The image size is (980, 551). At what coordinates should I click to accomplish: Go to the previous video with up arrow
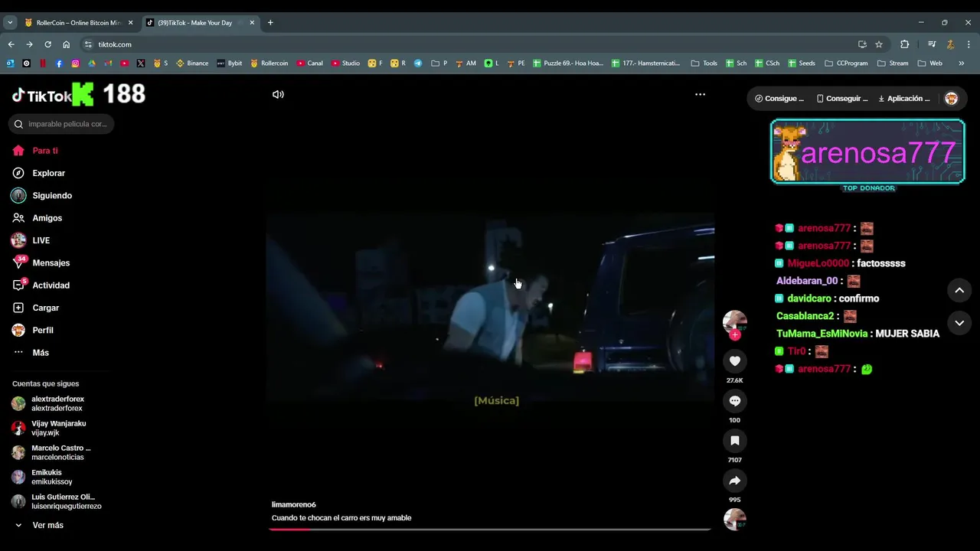point(959,290)
